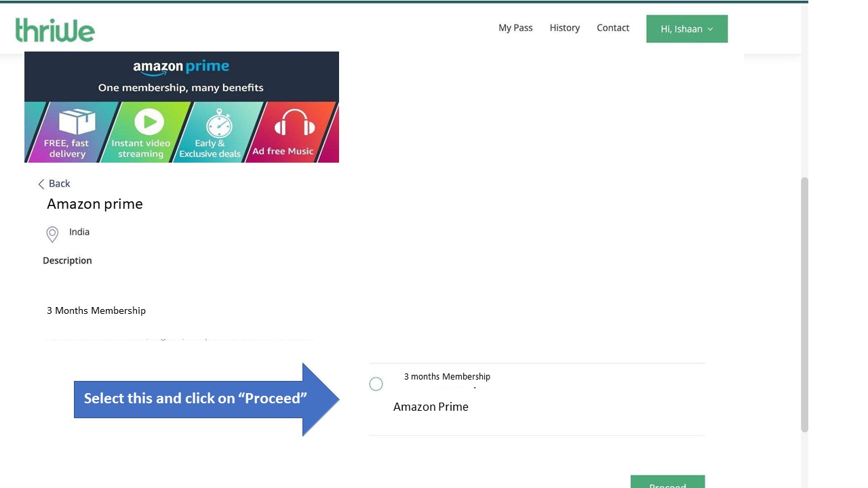Select the 3 months Membership radio button

[x=376, y=384]
